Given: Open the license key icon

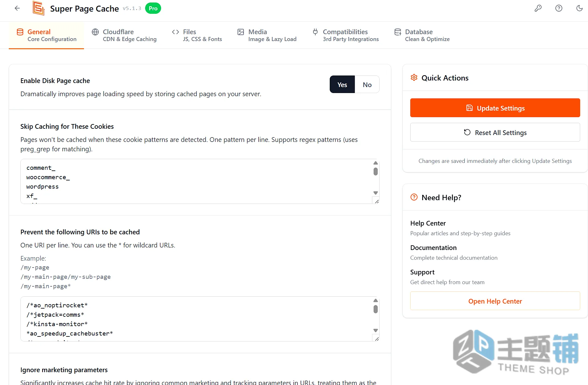Looking at the screenshot, I should (538, 8).
